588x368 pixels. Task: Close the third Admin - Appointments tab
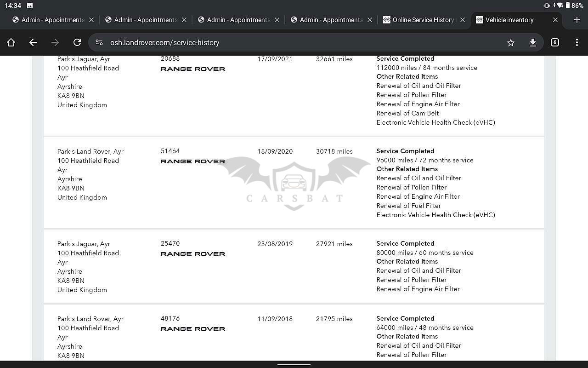(277, 20)
